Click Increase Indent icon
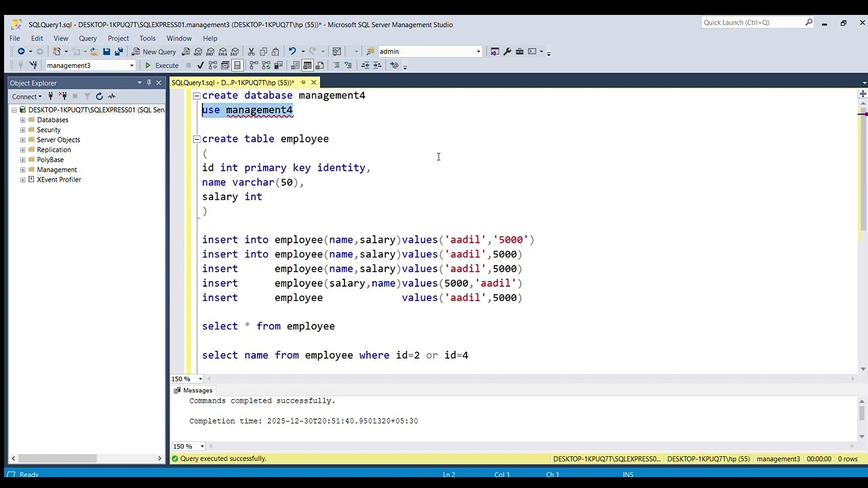 tap(378, 66)
